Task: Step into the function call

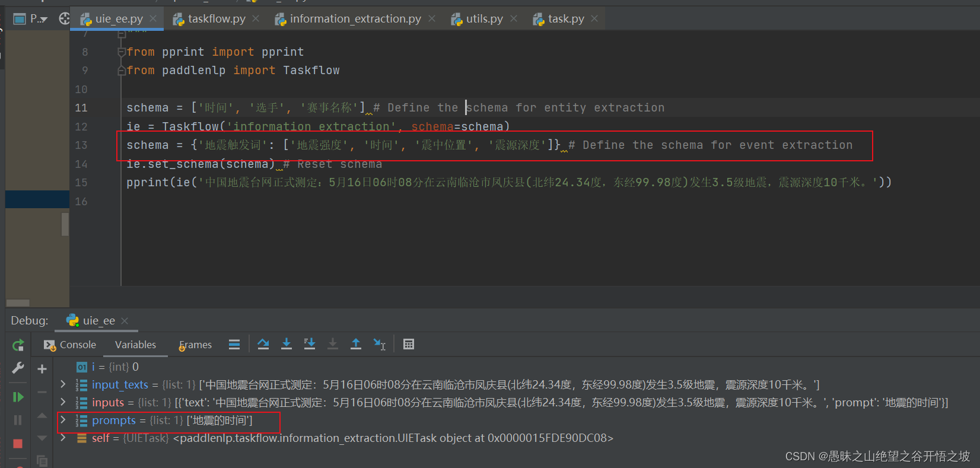Action: [x=287, y=344]
